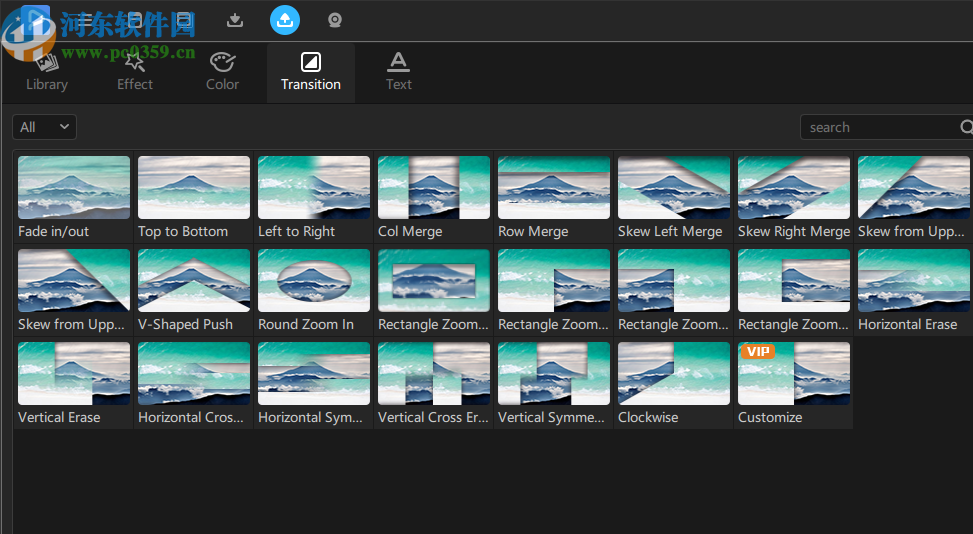Open the Color palette tab
The image size is (973, 534).
tap(222, 72)
